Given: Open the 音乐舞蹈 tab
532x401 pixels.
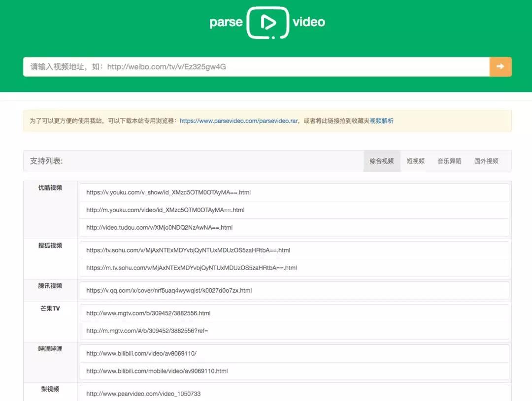Looking at the screenshot, I should click(x=449, y=161).
